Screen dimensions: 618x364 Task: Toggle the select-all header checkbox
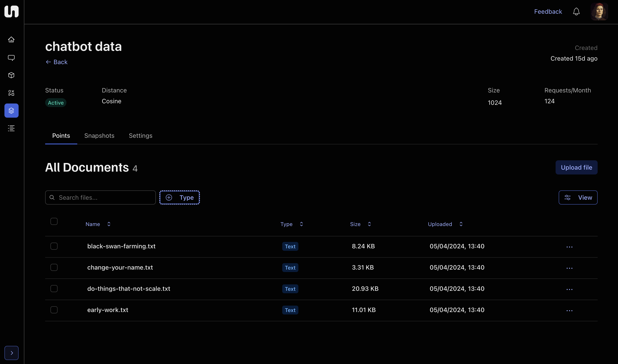pyautogui.click(x=54, y=221)
